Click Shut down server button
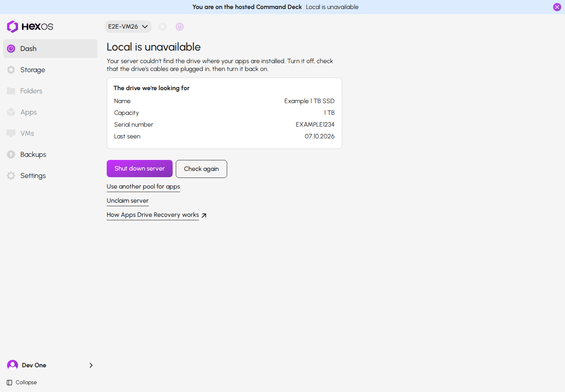Screen dimensions: 565x392 (140, 169)
